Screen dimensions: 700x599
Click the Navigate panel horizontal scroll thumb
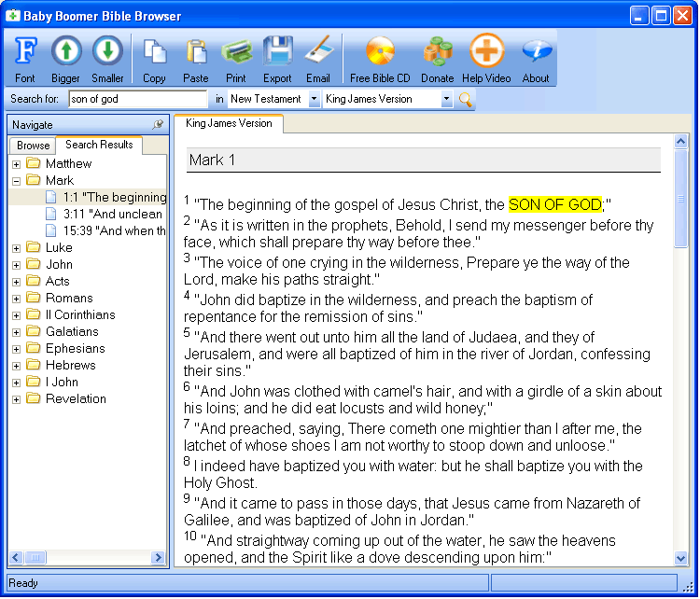click(35, 557)
